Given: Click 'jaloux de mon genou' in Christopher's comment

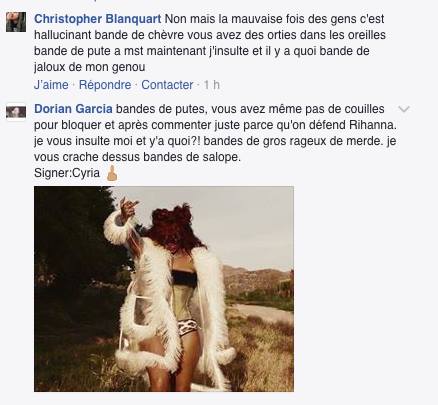Looking at the screenshot, I should [89, 67].
